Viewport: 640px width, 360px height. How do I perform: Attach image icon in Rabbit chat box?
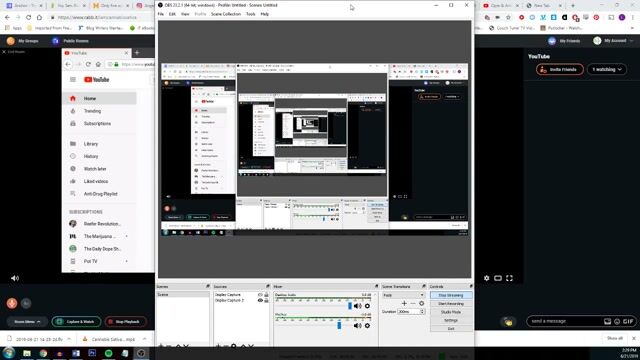point(607,321)
